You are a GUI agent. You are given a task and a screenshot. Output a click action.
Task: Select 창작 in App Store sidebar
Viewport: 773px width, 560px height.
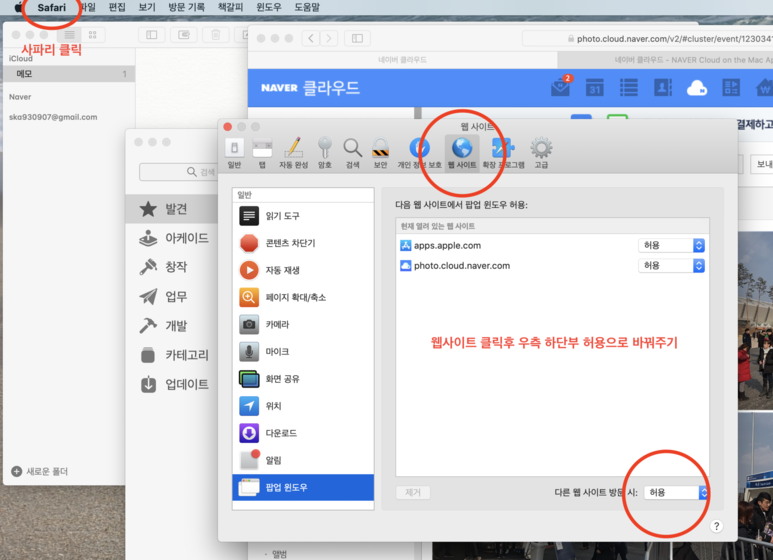pos(172,267)
